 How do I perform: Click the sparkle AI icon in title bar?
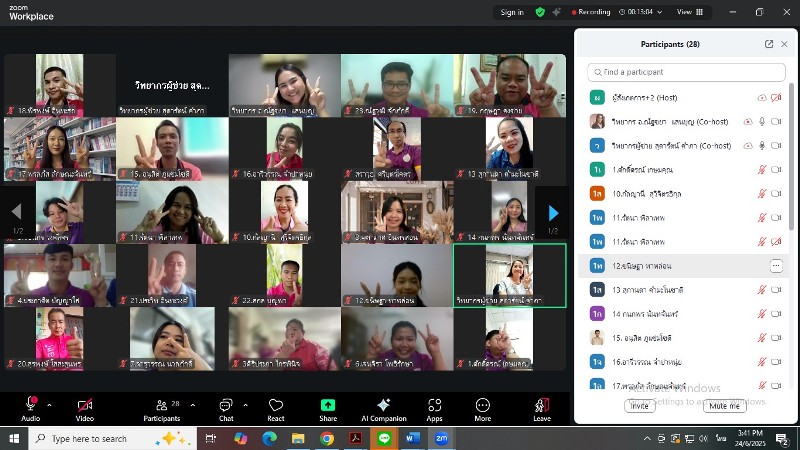(556, 12)
